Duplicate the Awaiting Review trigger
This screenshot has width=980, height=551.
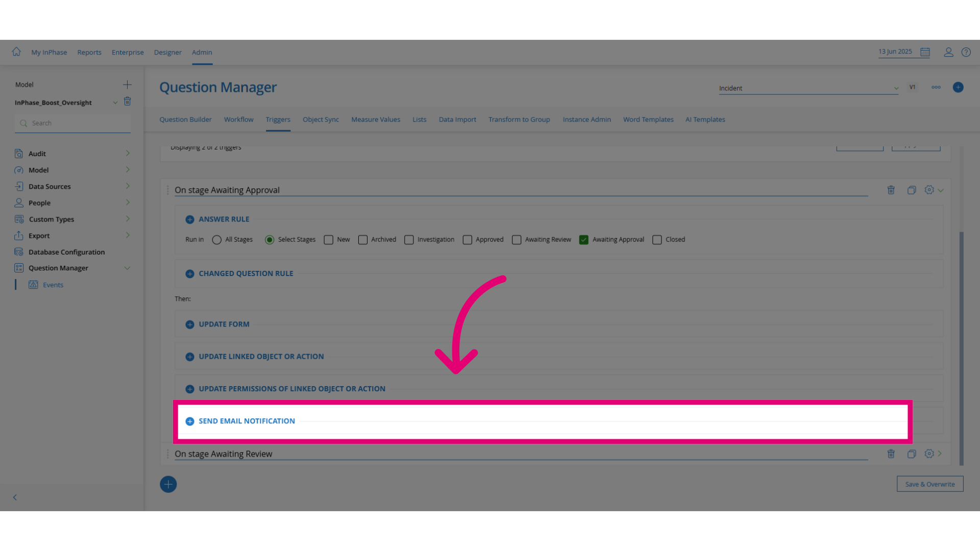(912, 454)
